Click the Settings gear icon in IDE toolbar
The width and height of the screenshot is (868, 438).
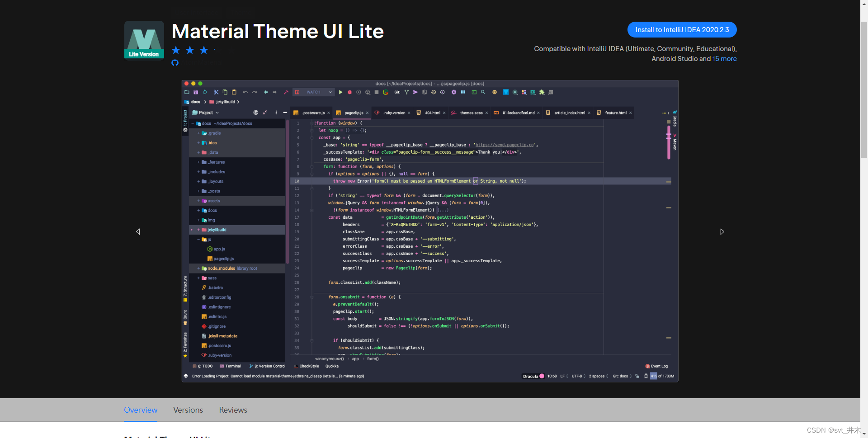click(454, 92)
